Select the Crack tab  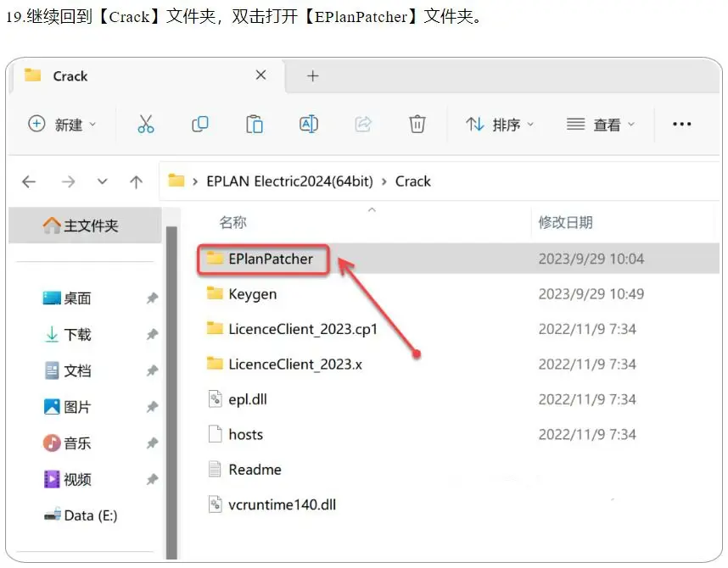click(x=144, y=75)
